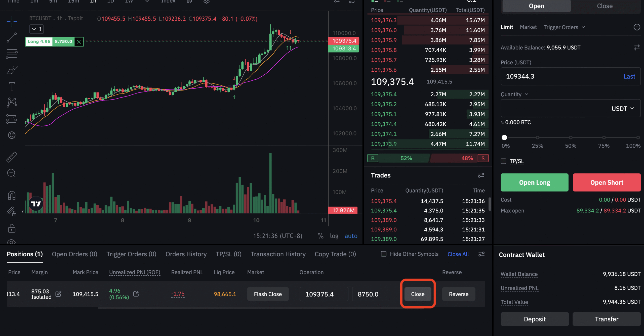Viewport: 644px width, 336px height.
Task: Select the ruler measure tool
Action: tap(12, 157)
